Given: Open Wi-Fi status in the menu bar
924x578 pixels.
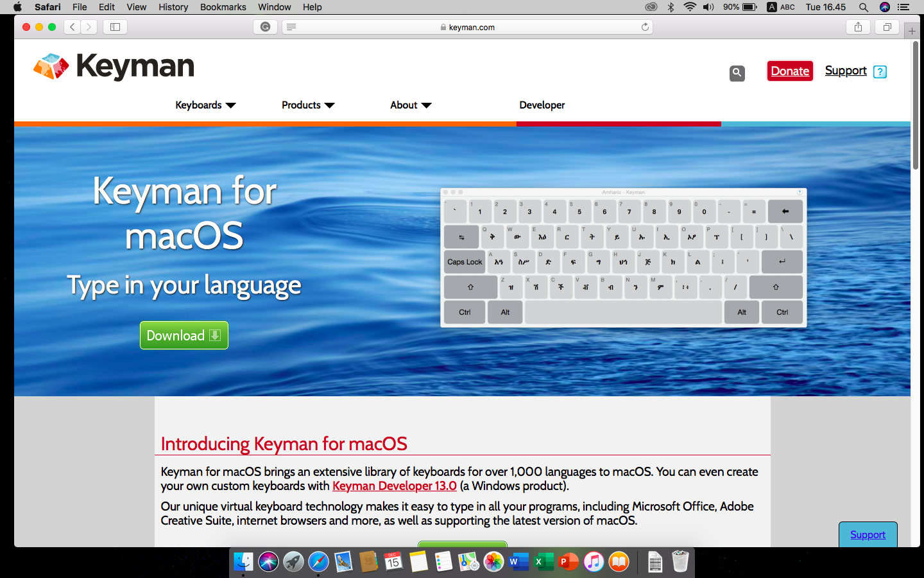Looking at the screenshot, I should pyautogui.click(x=690, y=7).
